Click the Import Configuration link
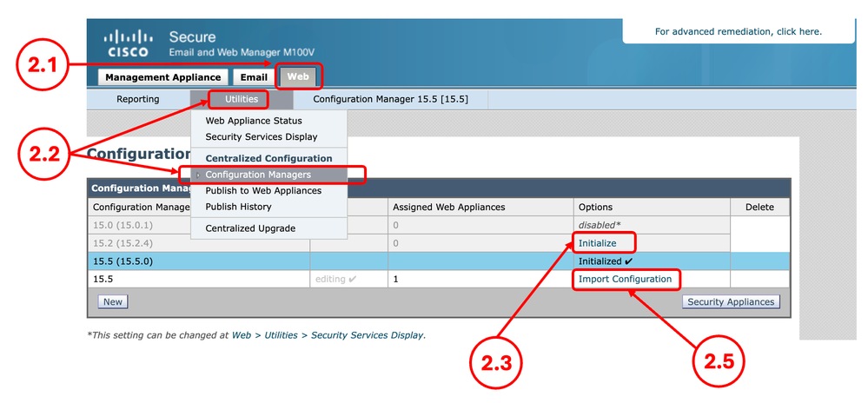 point(625,279)
